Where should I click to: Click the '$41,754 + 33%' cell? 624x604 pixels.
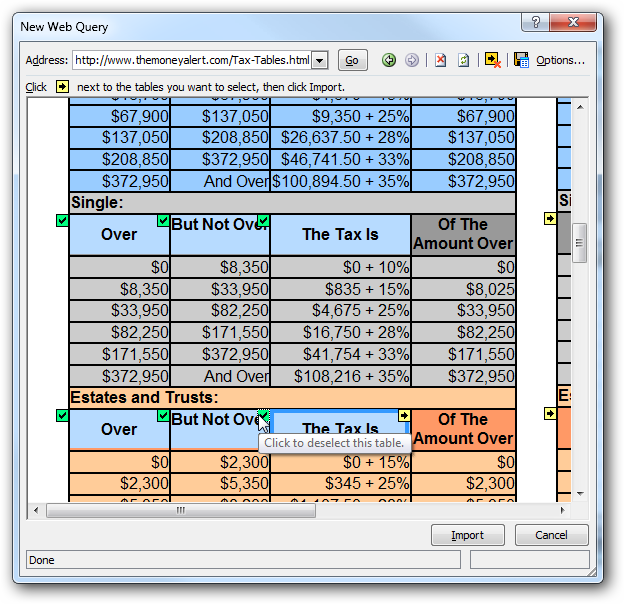[340, 354]
